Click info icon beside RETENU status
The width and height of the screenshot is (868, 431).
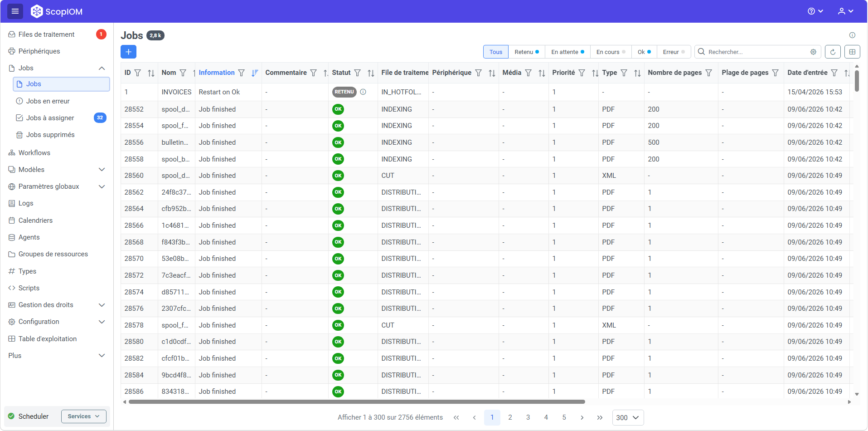pyautogui.click(x=363, y=92)
